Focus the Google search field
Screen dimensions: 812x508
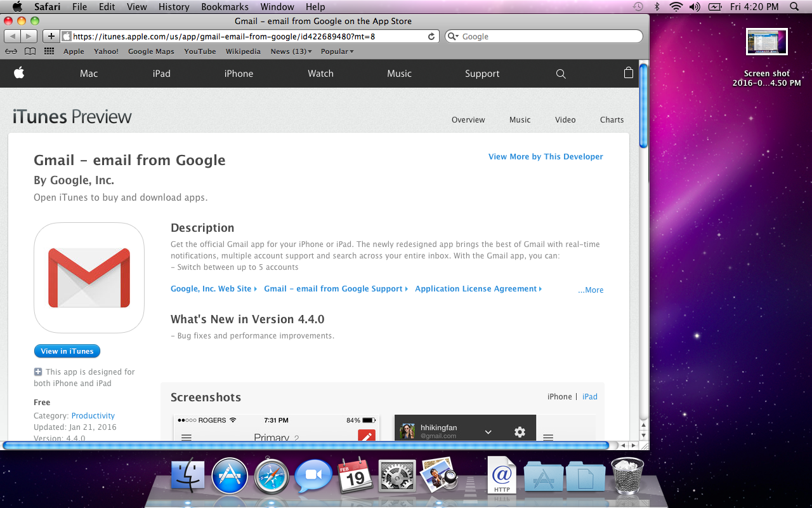(x=544, y=36)
